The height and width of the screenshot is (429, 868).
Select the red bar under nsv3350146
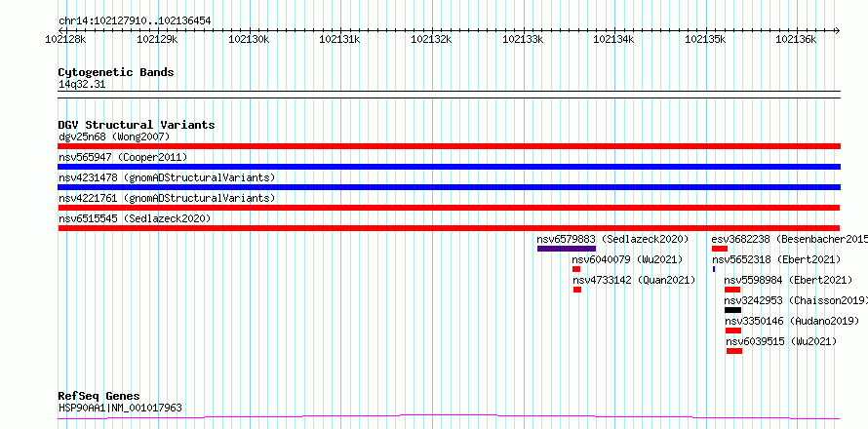[x=733, y=331]
